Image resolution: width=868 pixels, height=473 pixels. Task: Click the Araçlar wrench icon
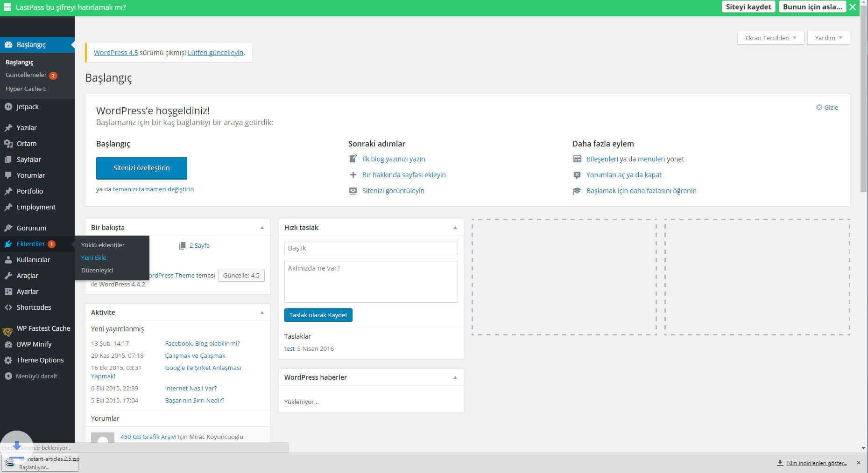pyautogui.click(x=8, y=276)
